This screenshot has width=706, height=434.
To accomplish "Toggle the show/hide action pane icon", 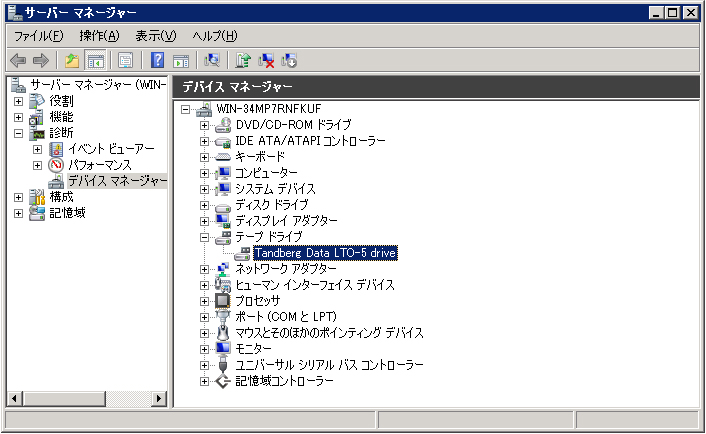I will 181,60.
